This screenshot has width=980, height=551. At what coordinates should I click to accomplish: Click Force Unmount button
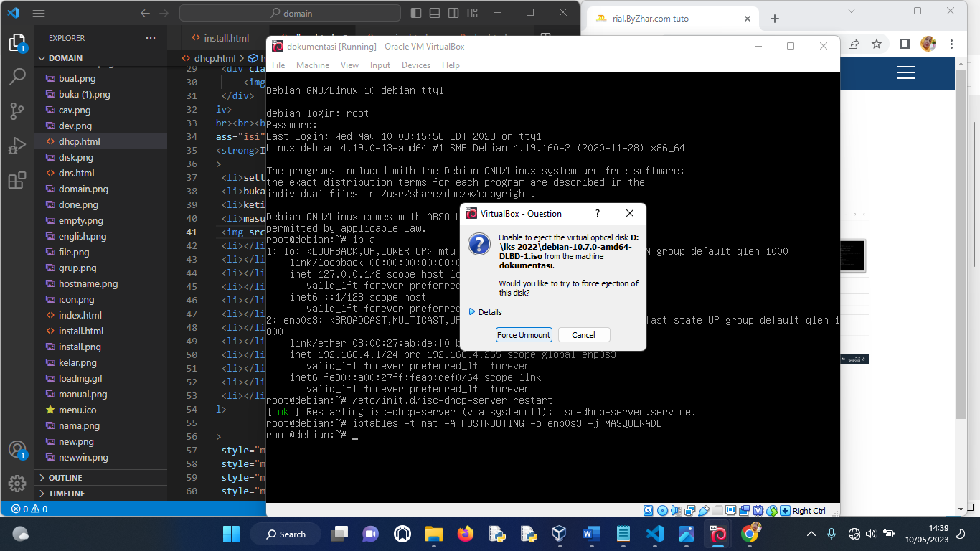pos(524,335)
